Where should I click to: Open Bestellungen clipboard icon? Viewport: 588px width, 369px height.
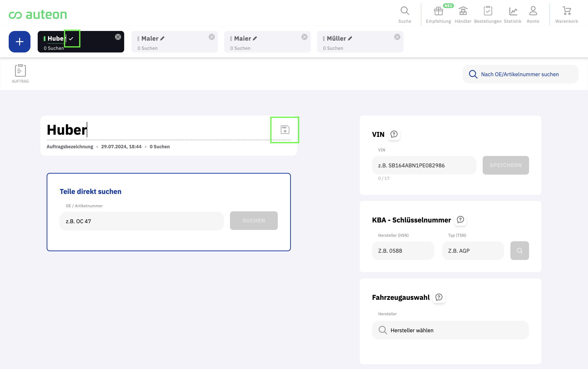488,11
